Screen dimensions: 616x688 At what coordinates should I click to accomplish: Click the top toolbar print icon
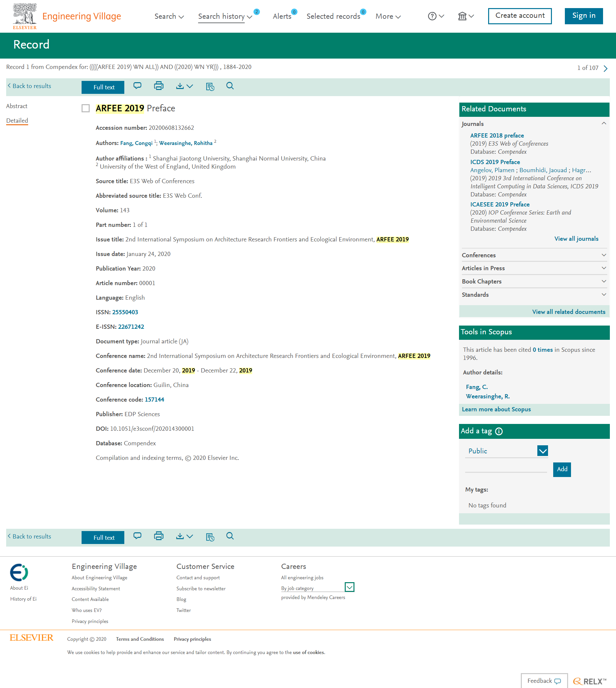pos(159,86)
